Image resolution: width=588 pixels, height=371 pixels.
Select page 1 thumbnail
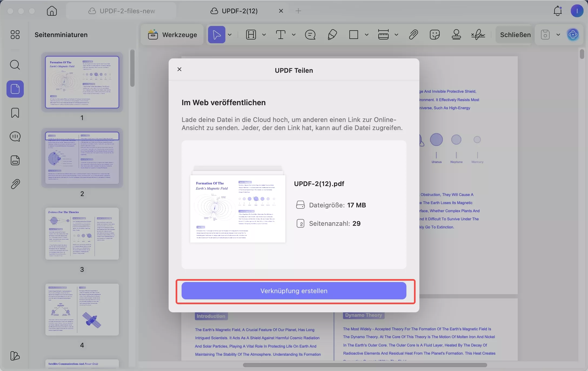tap(82, 82)
